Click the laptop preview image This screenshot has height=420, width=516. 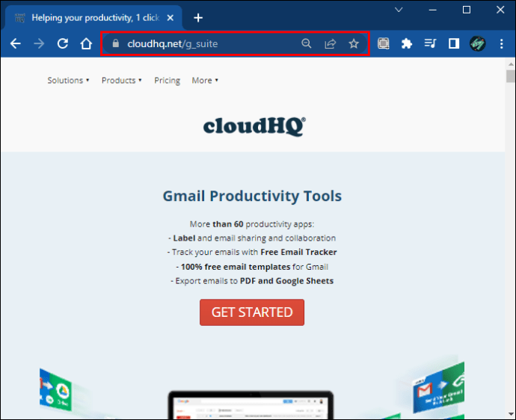[x=251, y=405]
